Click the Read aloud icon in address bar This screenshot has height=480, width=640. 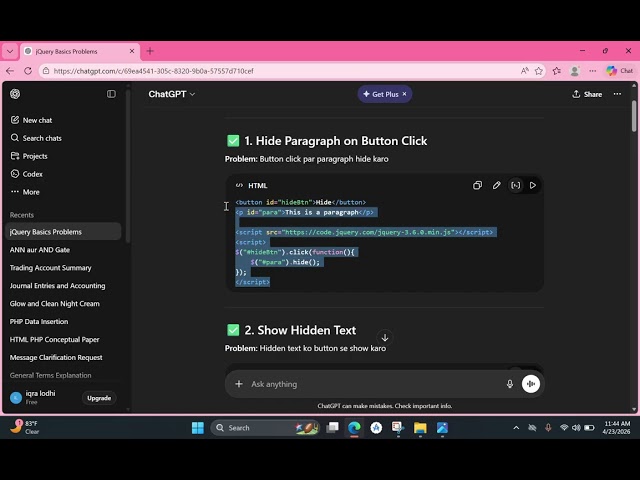coord(524,71)
